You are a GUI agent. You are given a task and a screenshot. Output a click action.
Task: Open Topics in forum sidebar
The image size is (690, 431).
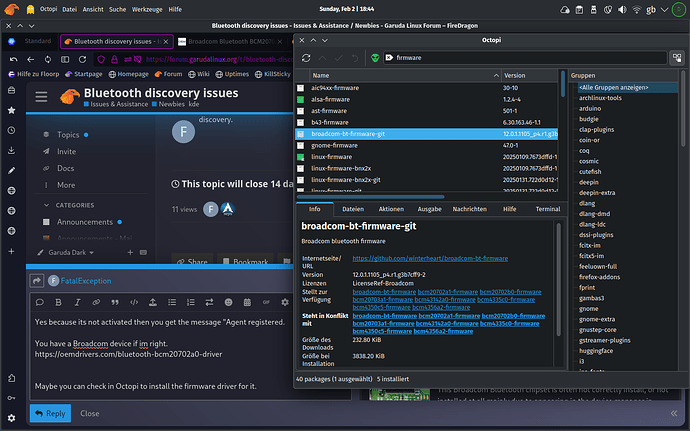tap(68, 135)
